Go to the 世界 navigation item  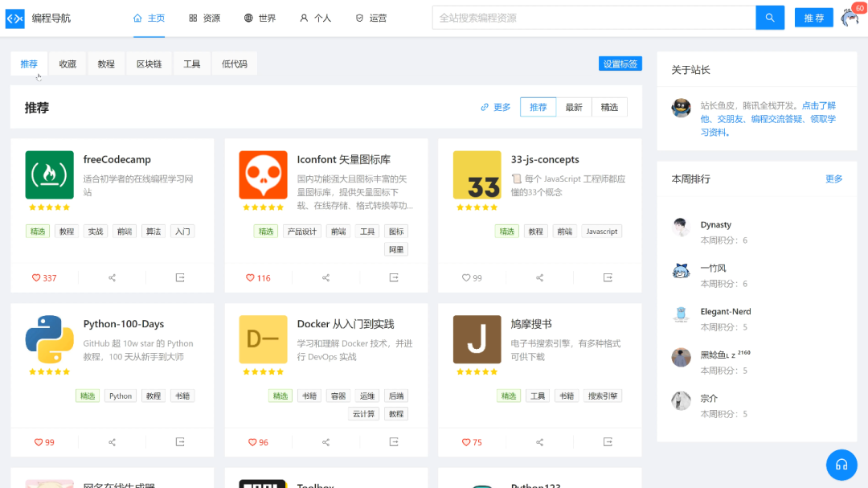(260, 18)
